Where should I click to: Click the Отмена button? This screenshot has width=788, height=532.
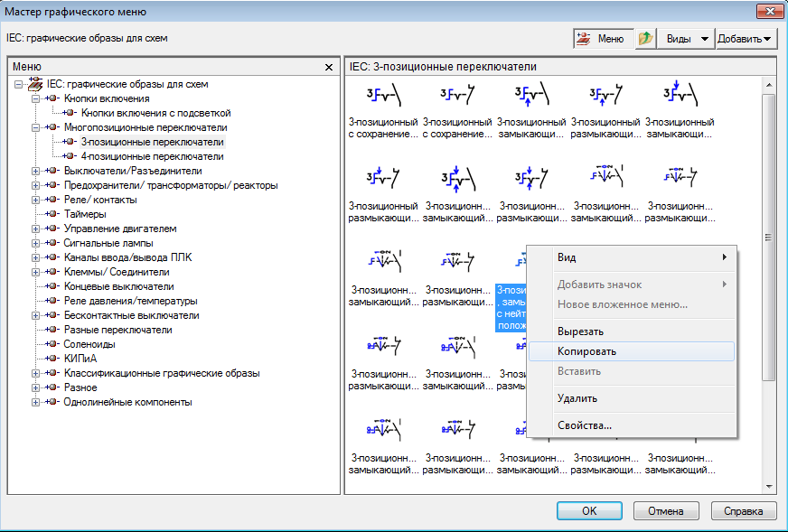coord(666,511)
